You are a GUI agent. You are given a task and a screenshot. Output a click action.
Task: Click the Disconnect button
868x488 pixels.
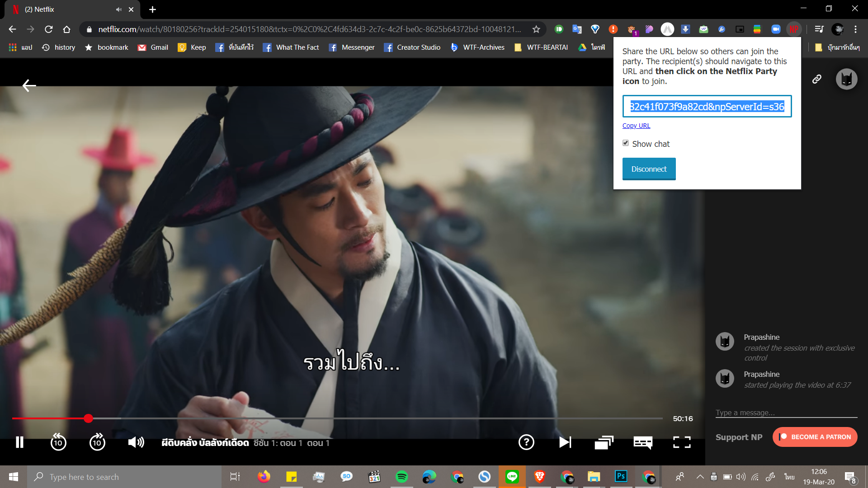pos(649,169)
